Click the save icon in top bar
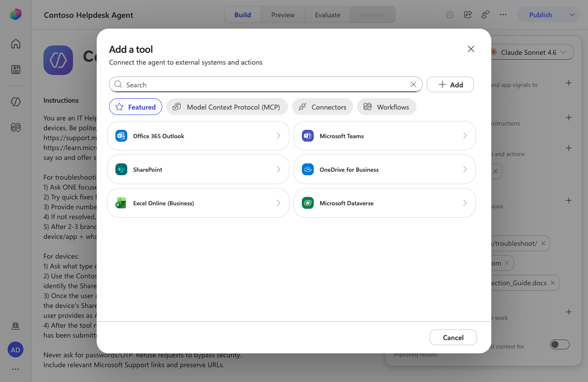This screenshot has width=588, height=382. coord(450,15)
